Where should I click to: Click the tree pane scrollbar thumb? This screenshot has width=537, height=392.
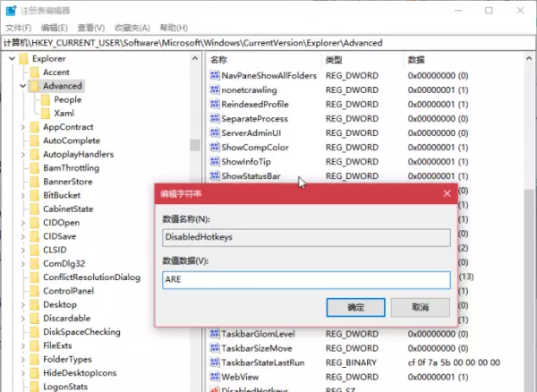point(195,145)
